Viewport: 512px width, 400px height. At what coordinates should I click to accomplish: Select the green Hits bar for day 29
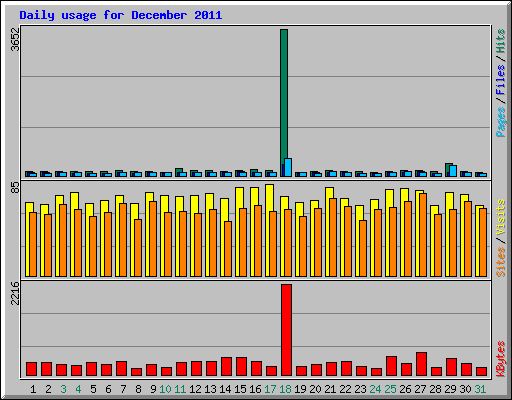pos(447,169)
